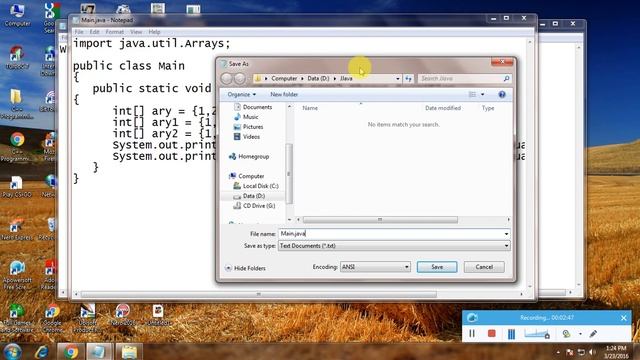This screenshot has height=360, width=640.
Task: Click the navigation pane vertical scrollbar
Action: pyautogui.click(x=289, y=173)
